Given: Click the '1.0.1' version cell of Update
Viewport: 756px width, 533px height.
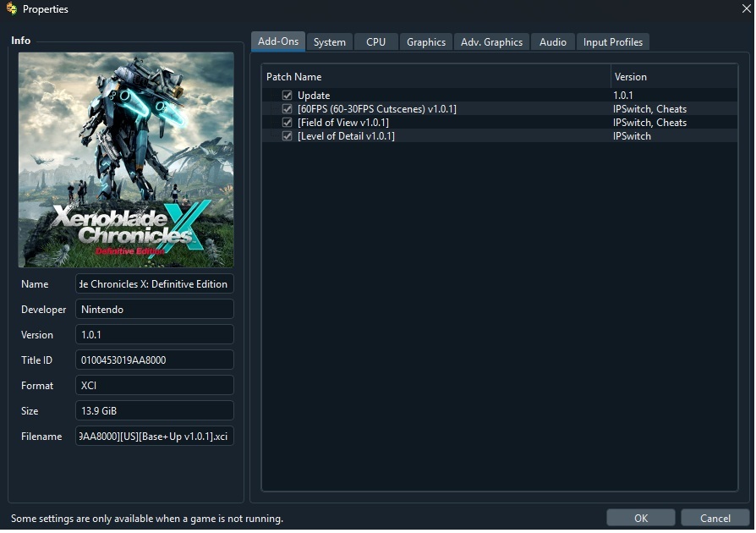Looking at the screenshot, I should tap(623, 96).
